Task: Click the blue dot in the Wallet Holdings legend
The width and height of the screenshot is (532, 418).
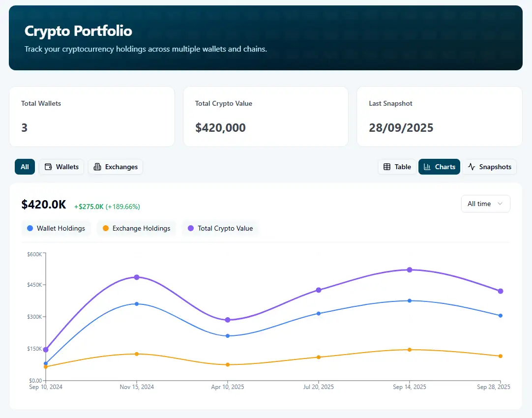Action: point(30,228)
